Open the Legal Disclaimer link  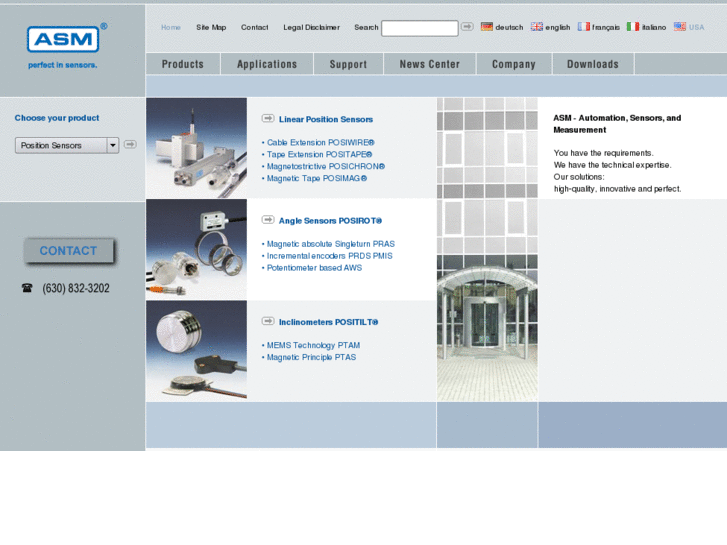312,27
